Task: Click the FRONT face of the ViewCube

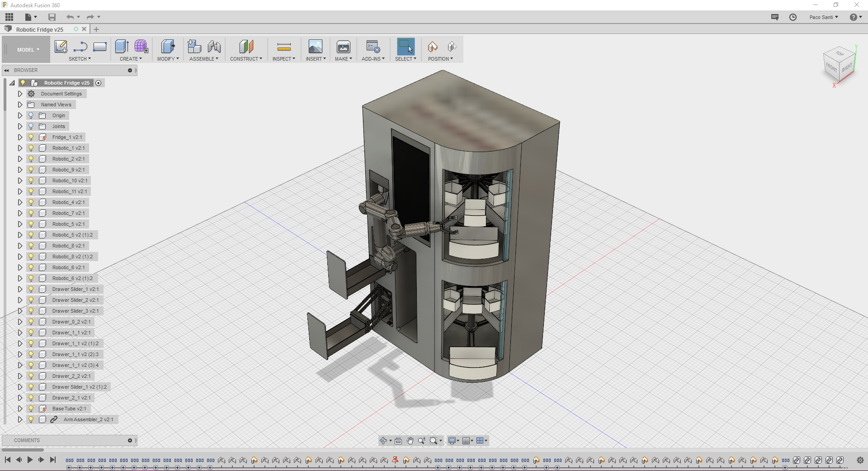Action: point(831,68)
